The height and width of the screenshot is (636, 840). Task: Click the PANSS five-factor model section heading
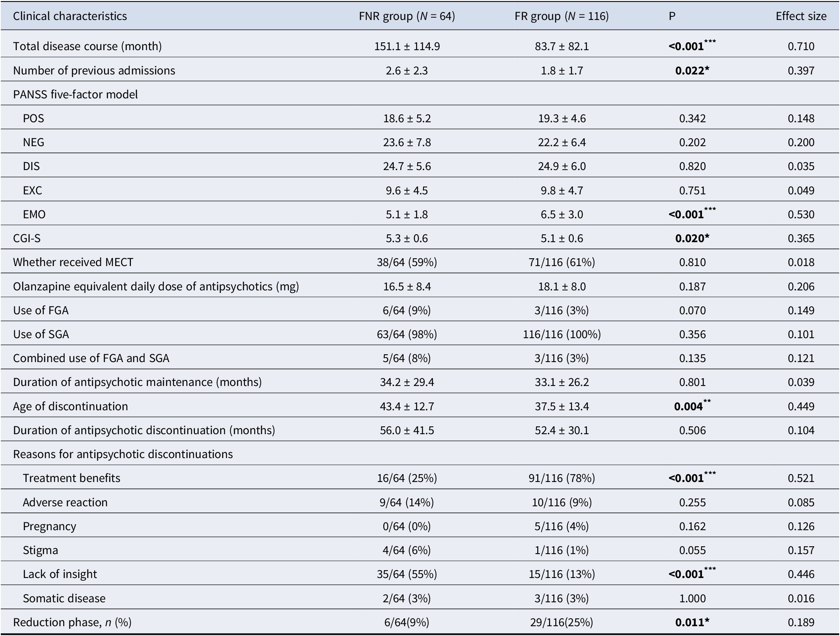coord(75,94)
